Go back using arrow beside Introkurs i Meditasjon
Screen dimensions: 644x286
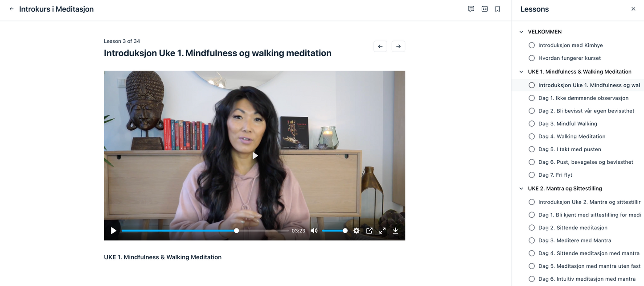pyautogui.click(x=12, y=9)
